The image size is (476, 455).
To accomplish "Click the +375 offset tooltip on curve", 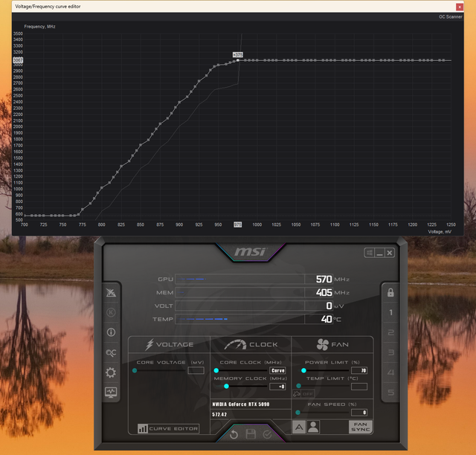I will (x=238, y=54).
